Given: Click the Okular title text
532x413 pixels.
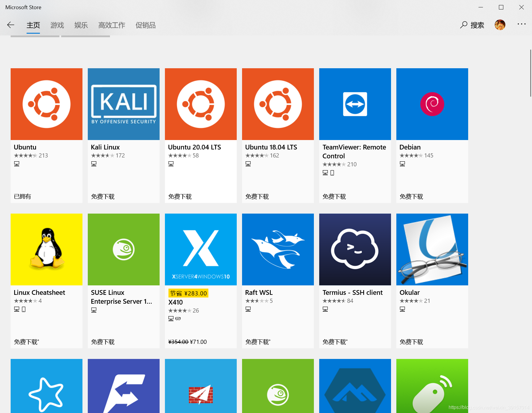Looking at the screenshot, I should click(409, 292).
